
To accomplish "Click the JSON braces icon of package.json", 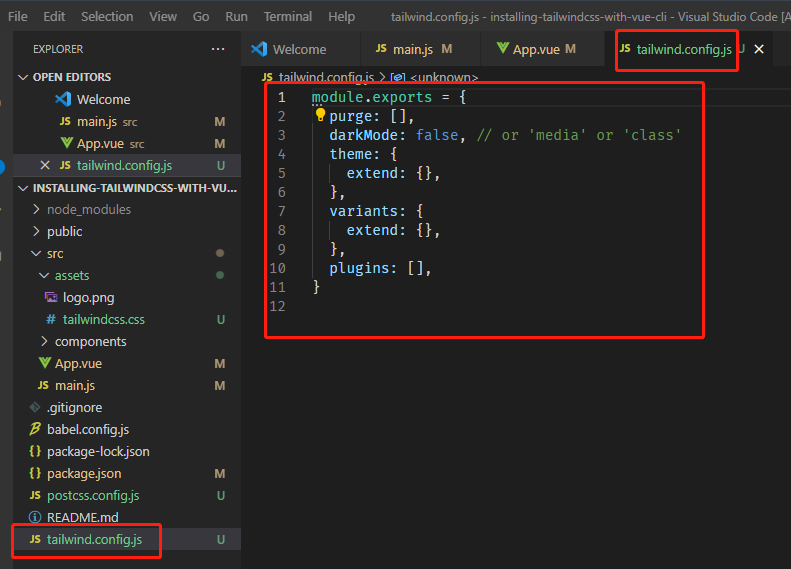I will (x=35, y=473).
